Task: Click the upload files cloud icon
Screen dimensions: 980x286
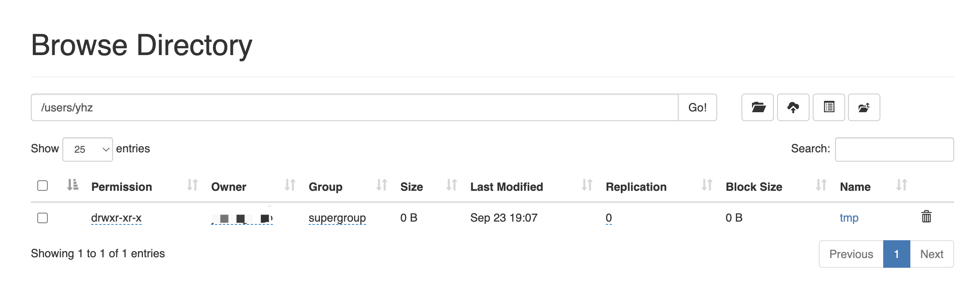Action: click(x=793, y=107)
